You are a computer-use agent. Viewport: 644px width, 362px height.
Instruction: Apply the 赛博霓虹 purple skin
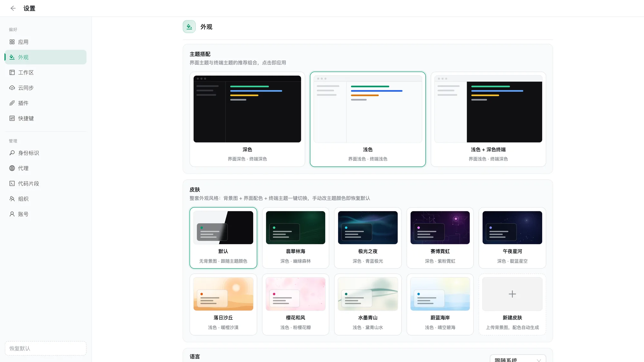(440, 238)
